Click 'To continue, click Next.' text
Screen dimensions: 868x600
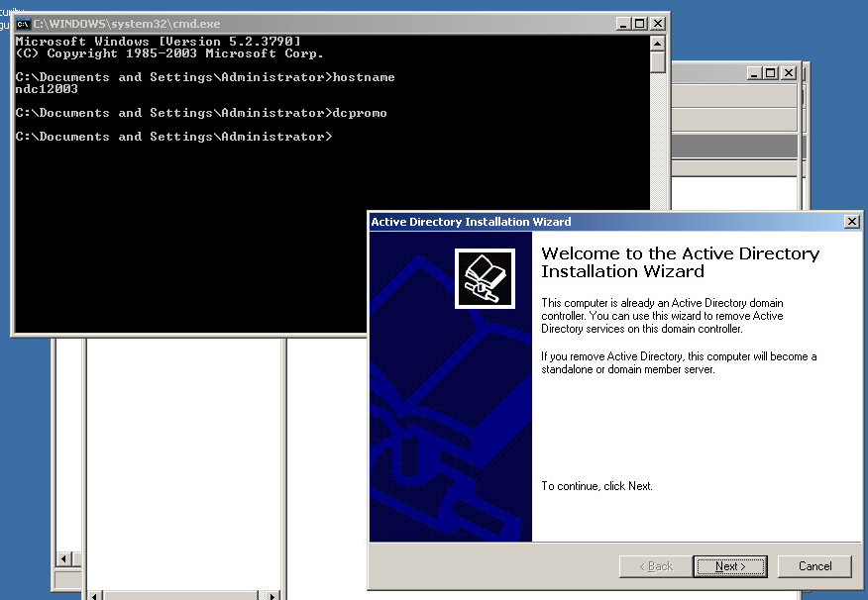[x=597, y=486]
